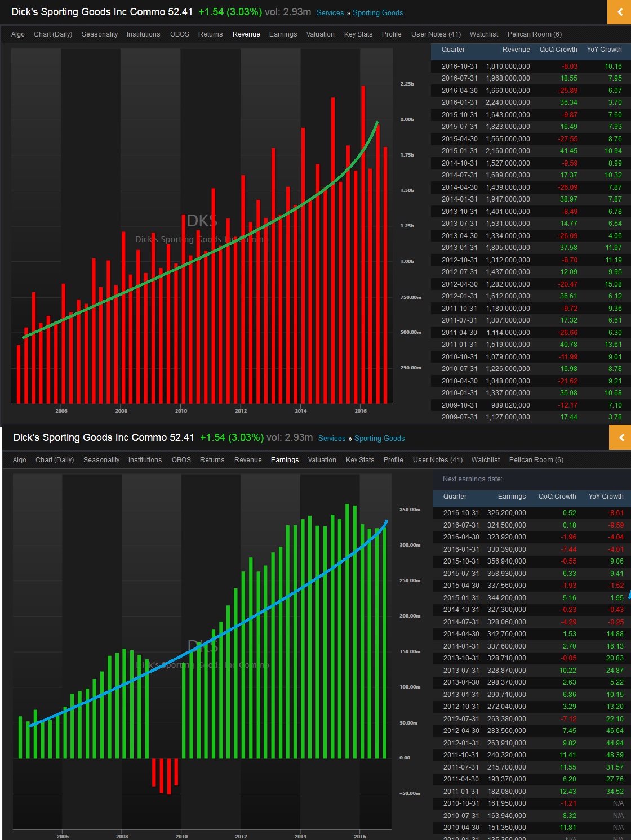Open User Notes (41) in the revenue view
Screen dimensions: 631x840
(436, 34)
